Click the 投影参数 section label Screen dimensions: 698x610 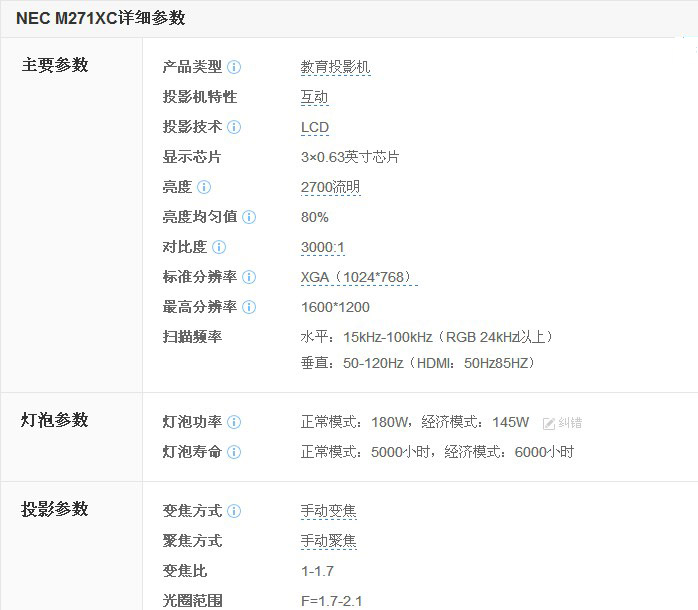pyautogui.click(x=55, y=509)
